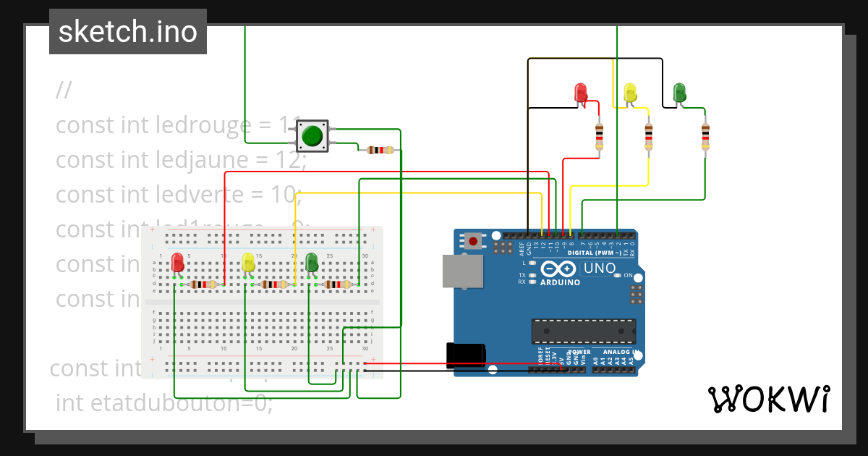Image resolution: width=868 pixels, height=456 pixels.
Task: Select the sketch.ino tab
Action: click(x=127, y=32)
